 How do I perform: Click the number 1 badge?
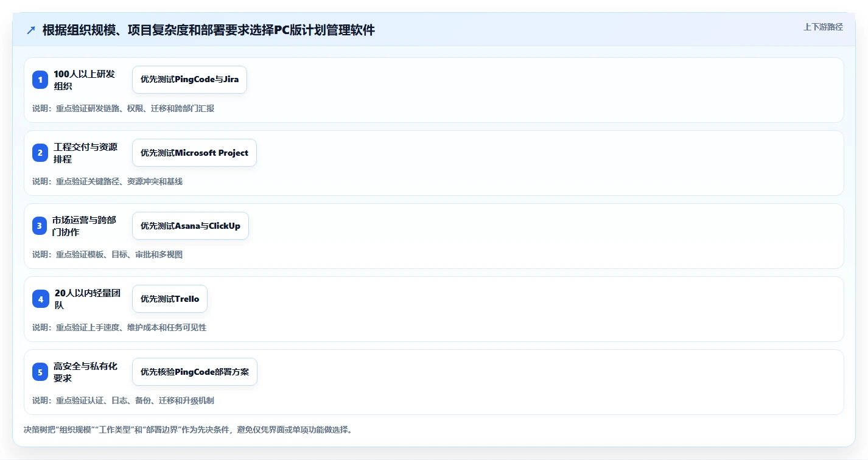pos(40,80)
